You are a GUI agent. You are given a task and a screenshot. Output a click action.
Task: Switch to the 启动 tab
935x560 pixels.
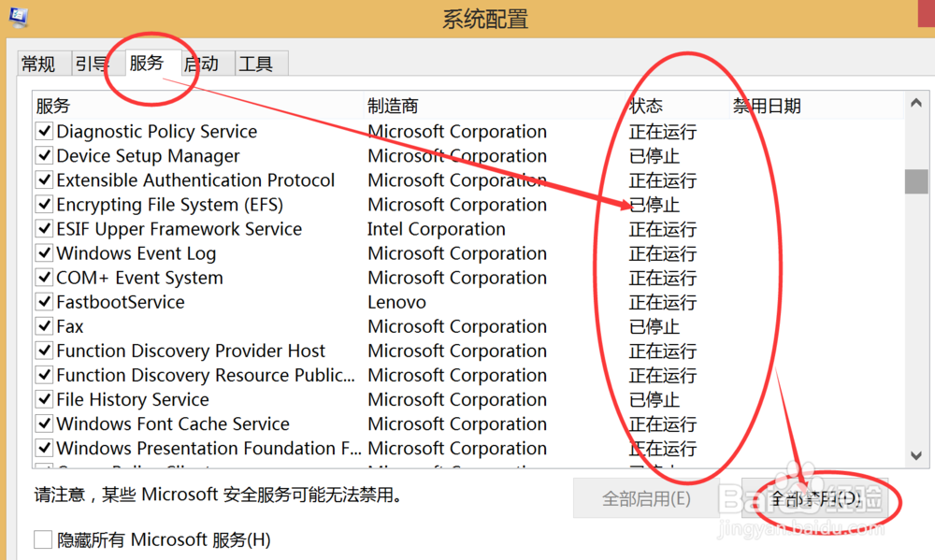[201, 64]
